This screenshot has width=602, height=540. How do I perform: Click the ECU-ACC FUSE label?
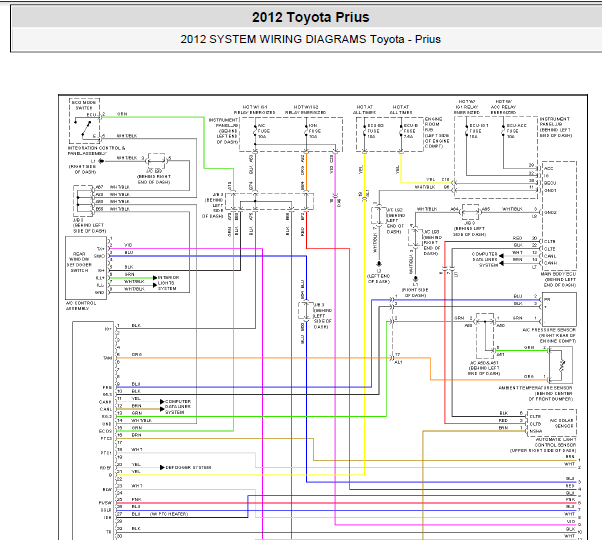516,131
